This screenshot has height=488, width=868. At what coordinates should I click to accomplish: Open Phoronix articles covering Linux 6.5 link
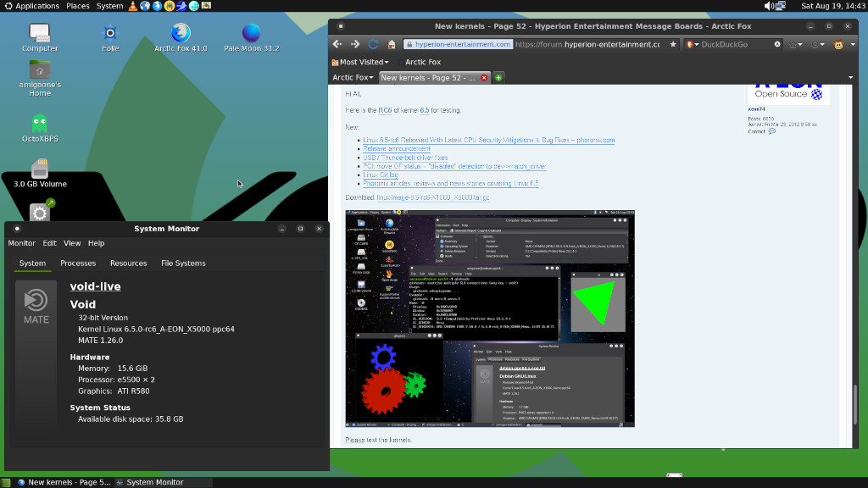point(451,183)
